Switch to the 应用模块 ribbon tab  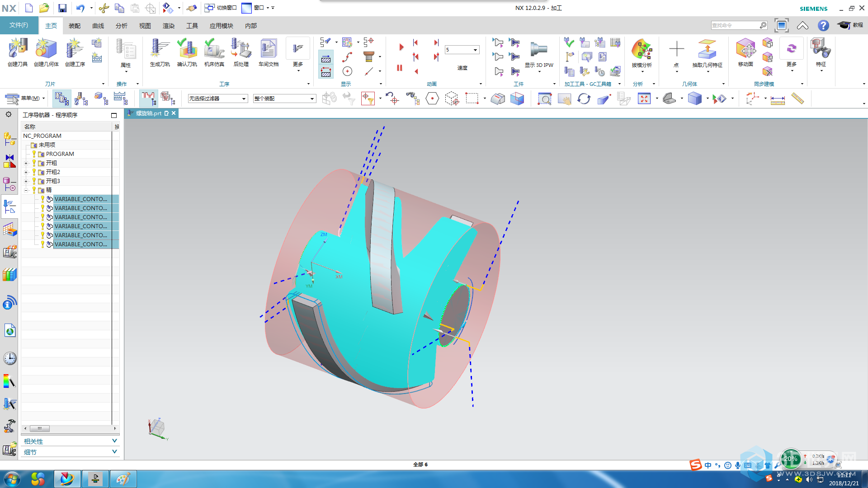222,26
